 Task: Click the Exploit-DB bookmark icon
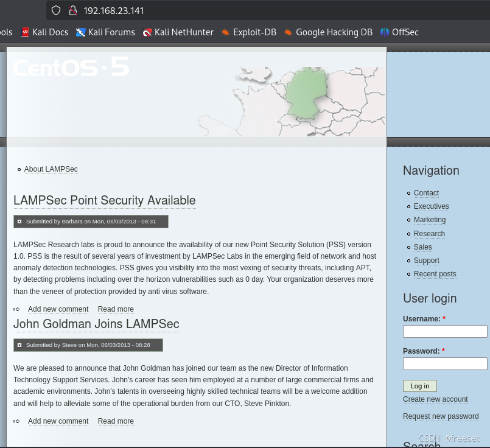coord(225,32)
